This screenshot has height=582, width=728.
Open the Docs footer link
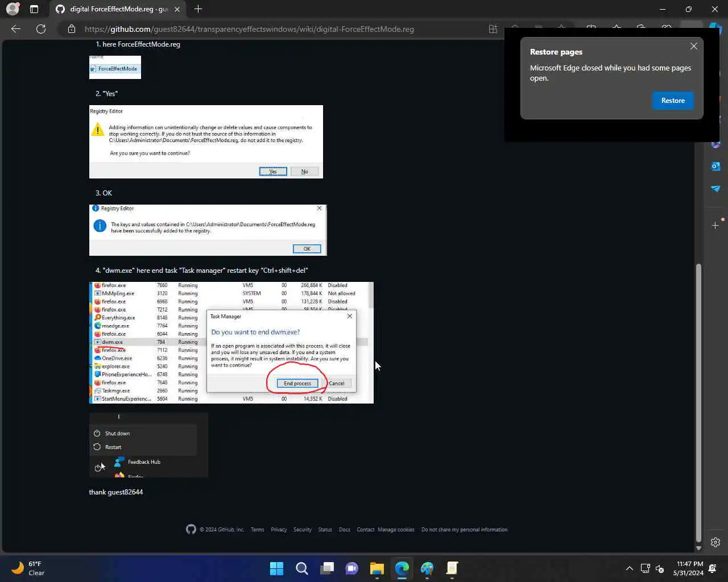[x=345, y=530]
